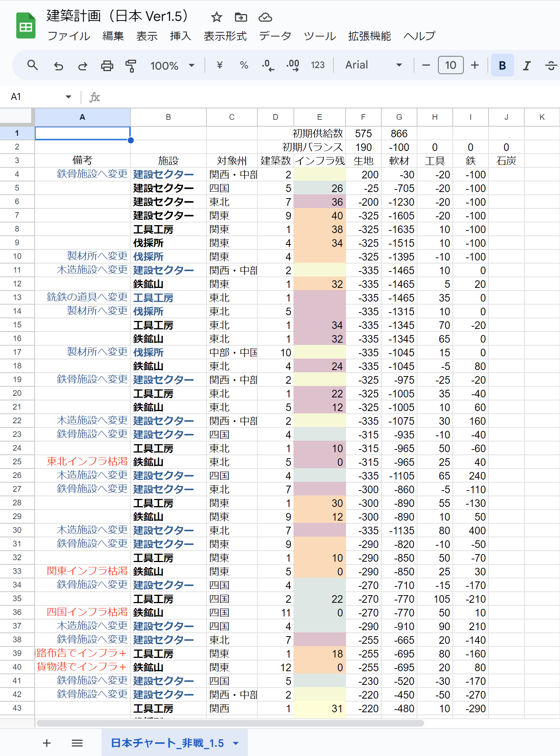The image size is (560, 756).
Task: Toggle bold formatting button
Action: (x=502, y=65)
